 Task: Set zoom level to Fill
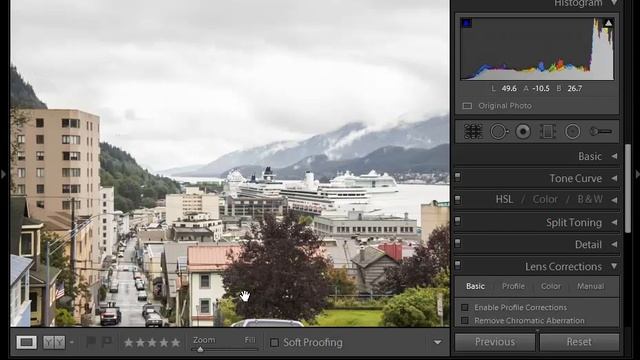click(250, 340)
